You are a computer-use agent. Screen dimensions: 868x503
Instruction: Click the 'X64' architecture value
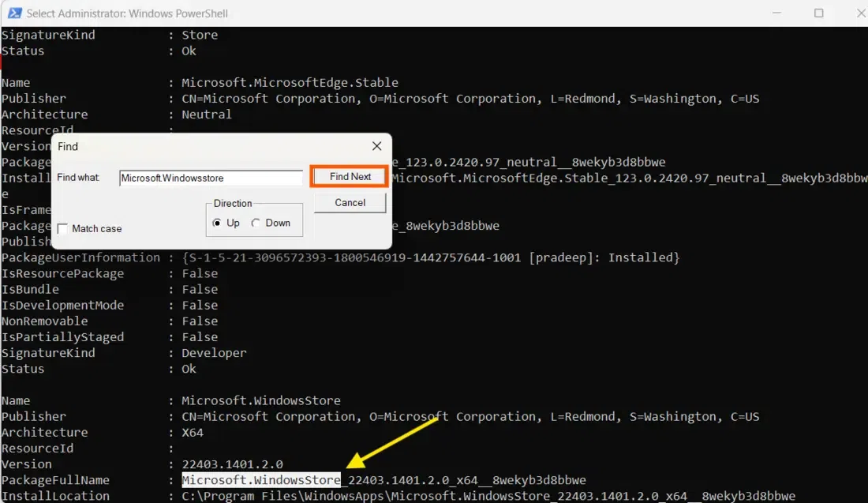[x=193, y=432]
